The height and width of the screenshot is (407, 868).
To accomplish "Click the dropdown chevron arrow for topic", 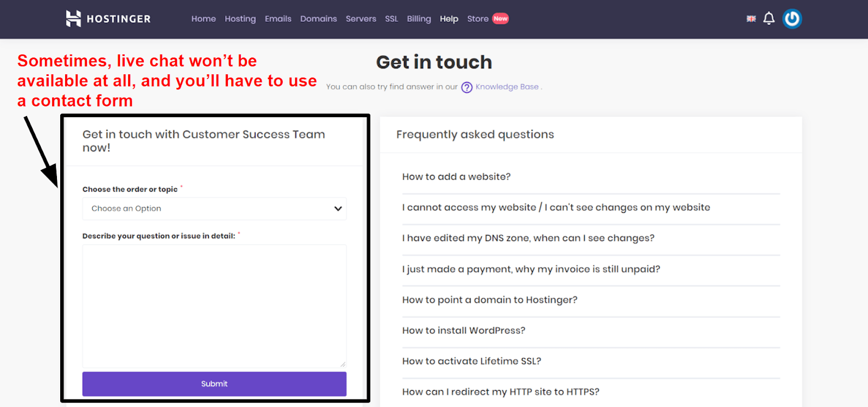I will coord(338,208).
